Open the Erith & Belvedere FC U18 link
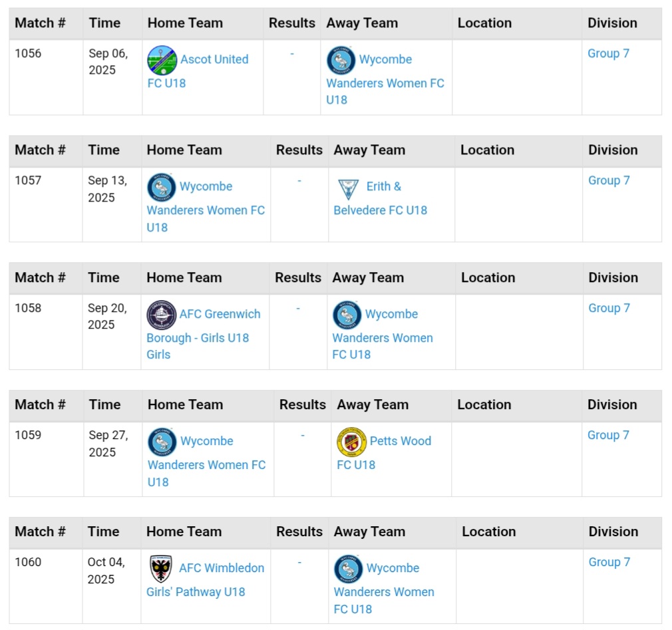The image size is (672, 630). pos(383,187)
